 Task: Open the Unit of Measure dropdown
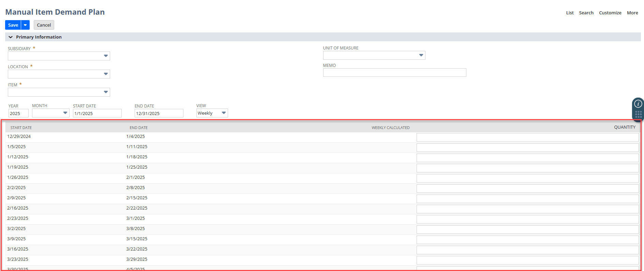(x=374, y=55)
